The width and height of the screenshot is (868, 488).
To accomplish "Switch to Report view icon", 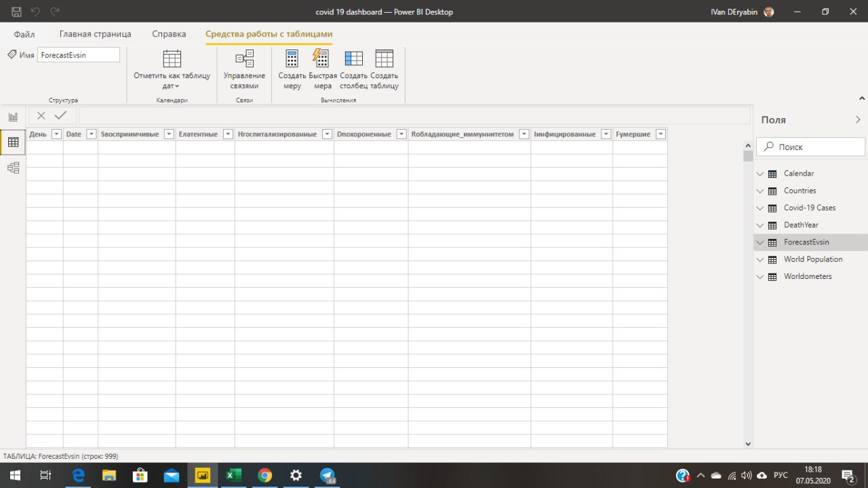I will point(13,117).
